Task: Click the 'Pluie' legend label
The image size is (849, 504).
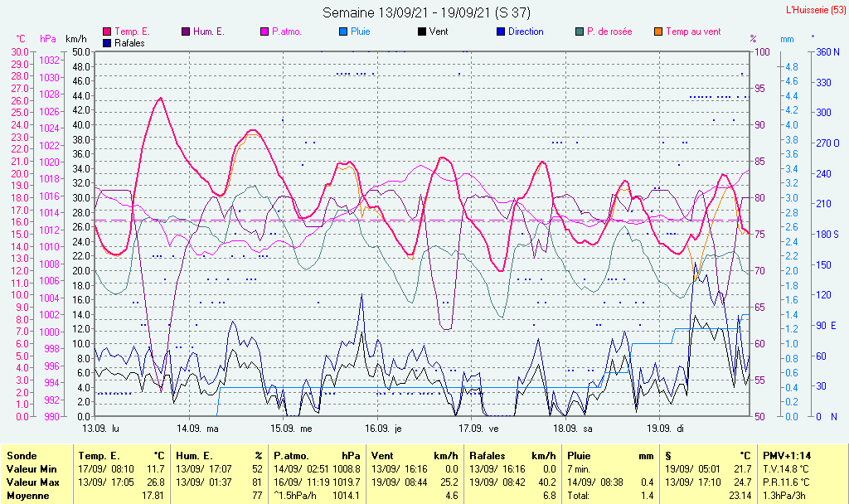Action: 361,32
